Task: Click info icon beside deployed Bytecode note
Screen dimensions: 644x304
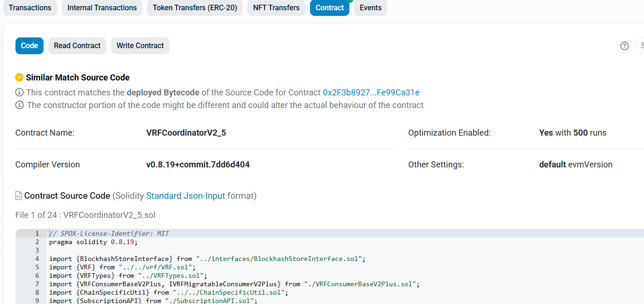Action: (19, 93)
